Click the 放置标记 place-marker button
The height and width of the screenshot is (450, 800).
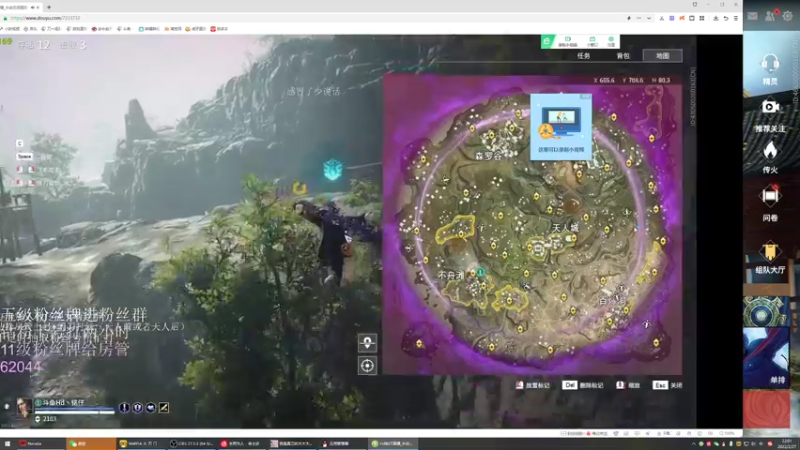tap(532, 385)
